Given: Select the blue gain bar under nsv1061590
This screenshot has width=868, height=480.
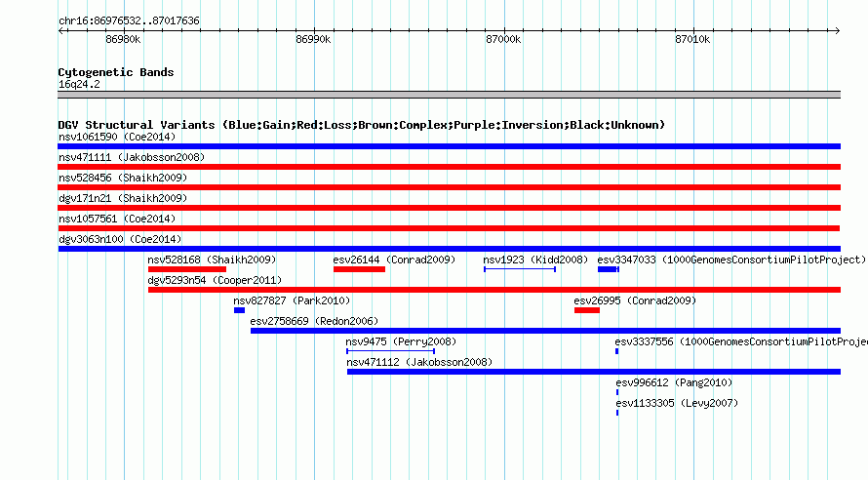Looking at the screenshot, I should [449, 146].
